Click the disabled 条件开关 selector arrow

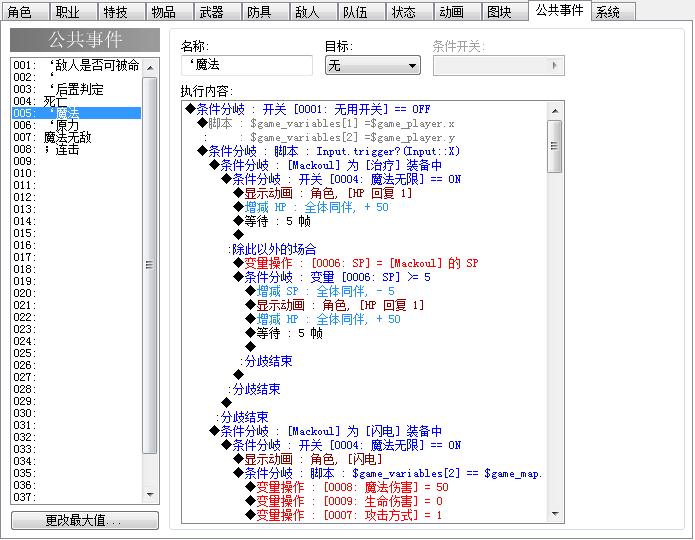click(554, 66)
